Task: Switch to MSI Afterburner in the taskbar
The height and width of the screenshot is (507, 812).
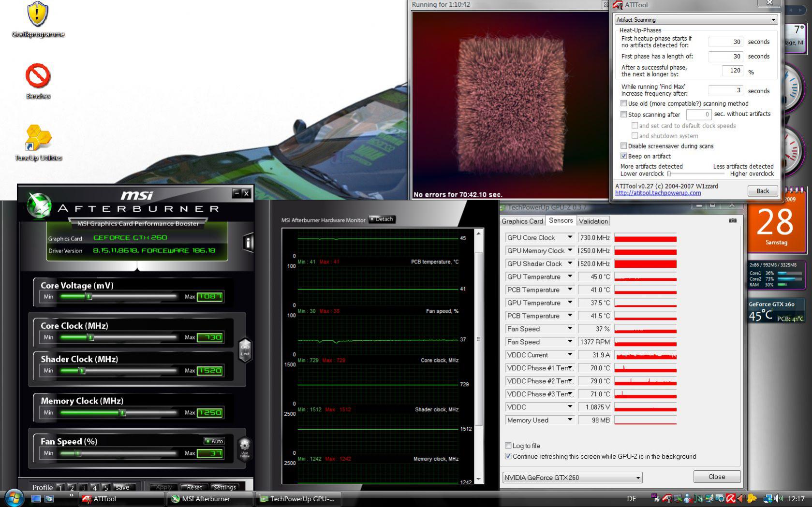Action: [210, 499]
